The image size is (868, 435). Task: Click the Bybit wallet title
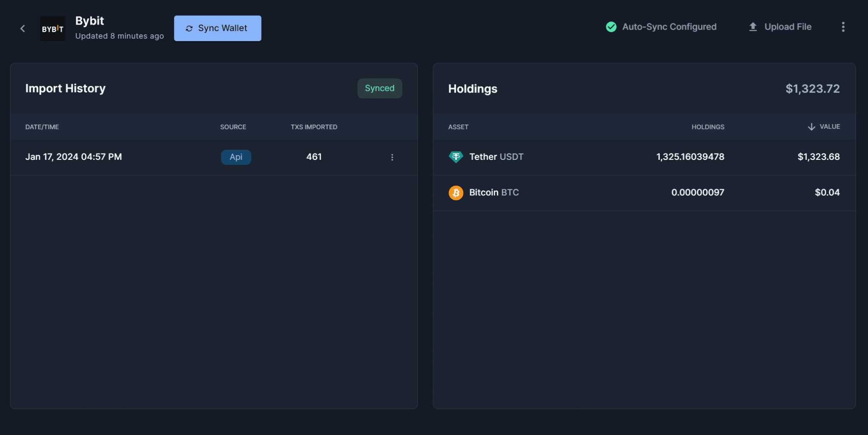(89, 21)
